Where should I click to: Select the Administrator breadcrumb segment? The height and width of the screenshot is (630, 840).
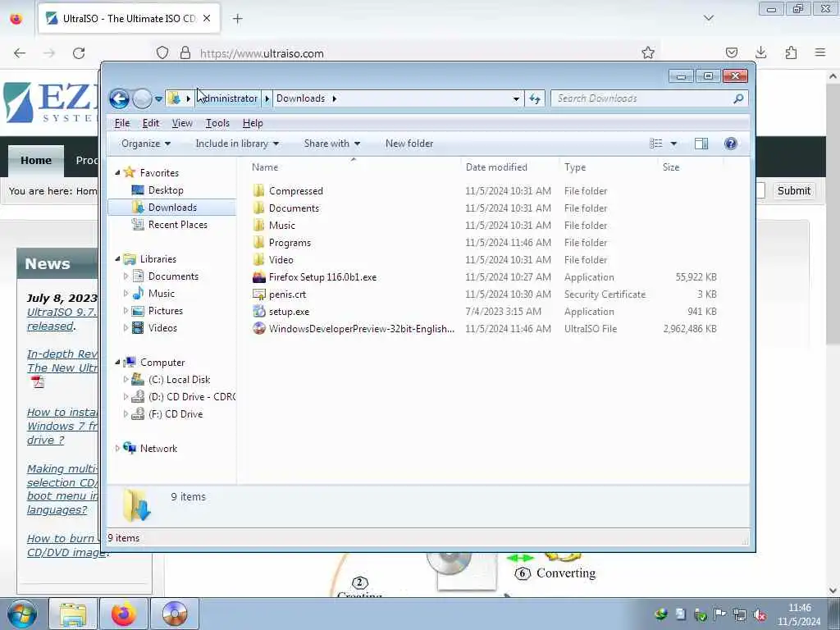coord(228,98)
